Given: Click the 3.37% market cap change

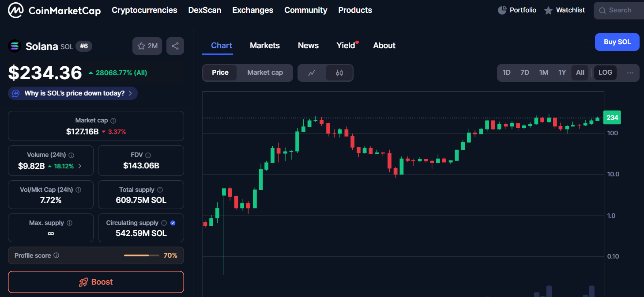Looking at the screenshot, I should [x=114, y=132].
